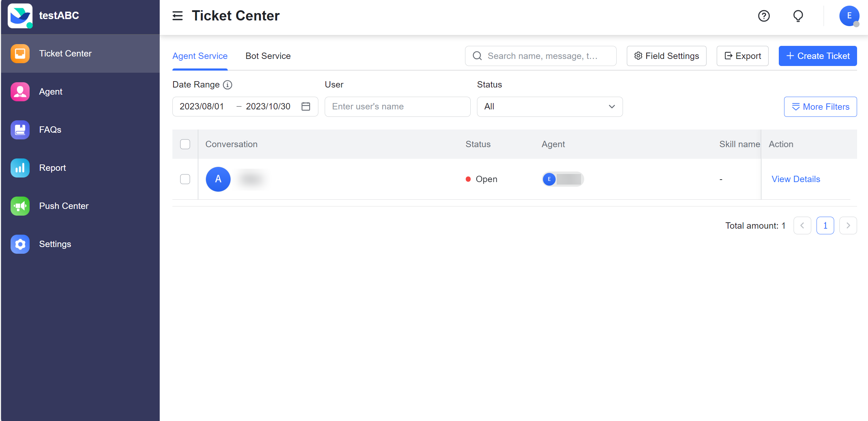868x421 pixels.
Task: Open the help question mark icon
Action: (764, 16)
